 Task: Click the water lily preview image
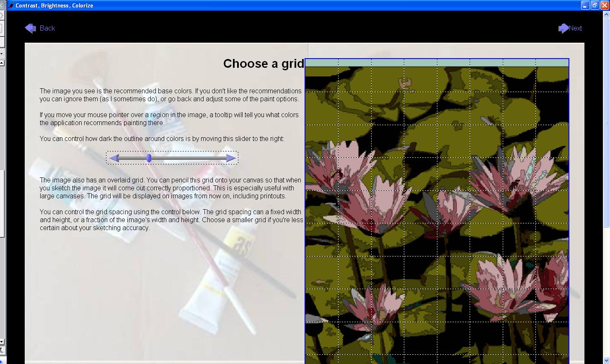tap(437, 211)
